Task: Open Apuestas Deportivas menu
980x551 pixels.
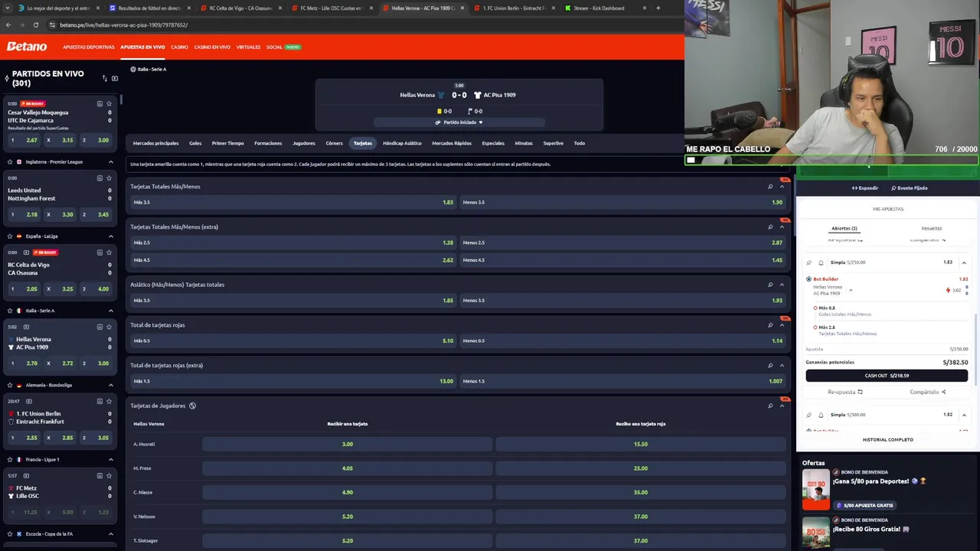Action: click(89, 47)
